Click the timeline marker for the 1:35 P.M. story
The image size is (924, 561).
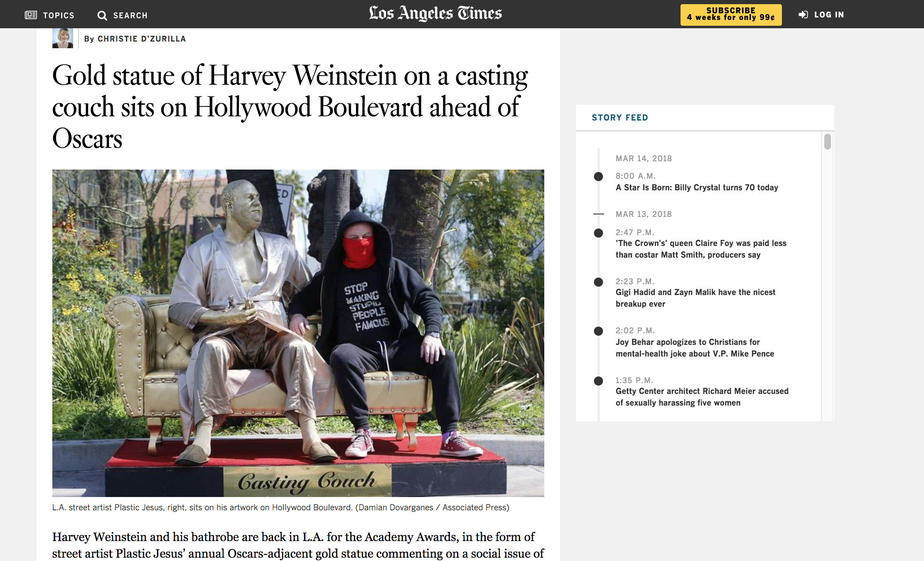point(598,381)
